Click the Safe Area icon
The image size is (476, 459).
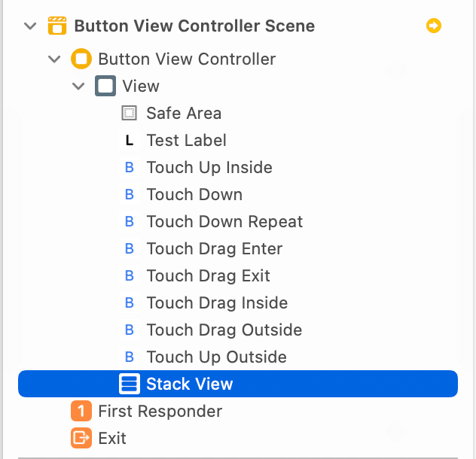point(129,114)
